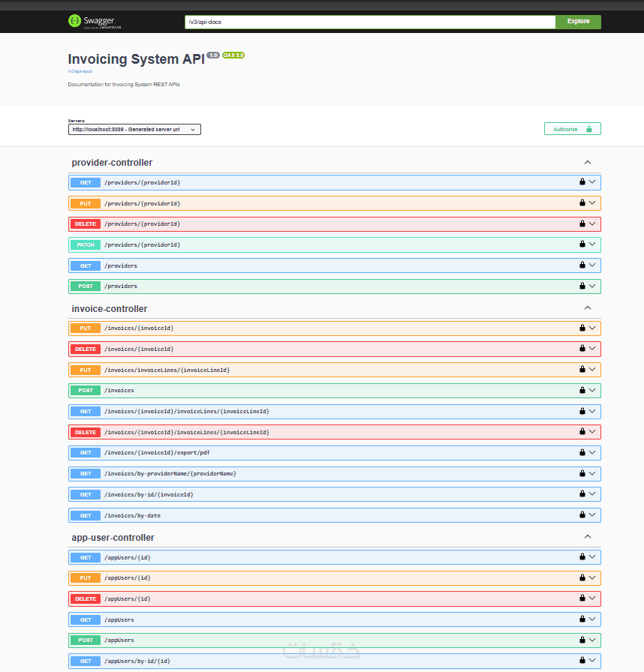This screenshot has width=644, height=672.
Task: Expand GET export/pdf endpoint chevron
Action: point(592,452)
